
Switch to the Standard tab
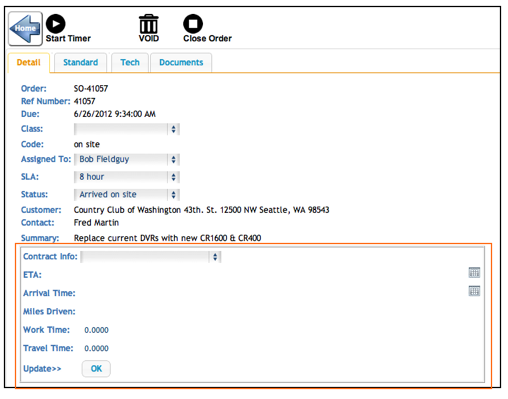pyautogui.click(x=81, y=63)
